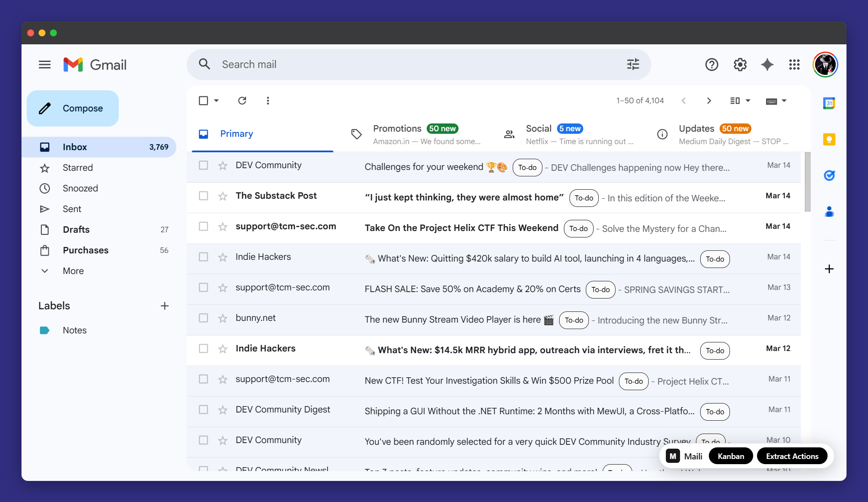Check the bunny.net email checkbox
Viewport: 868px width, 502px height.
[x=203, y=318]
